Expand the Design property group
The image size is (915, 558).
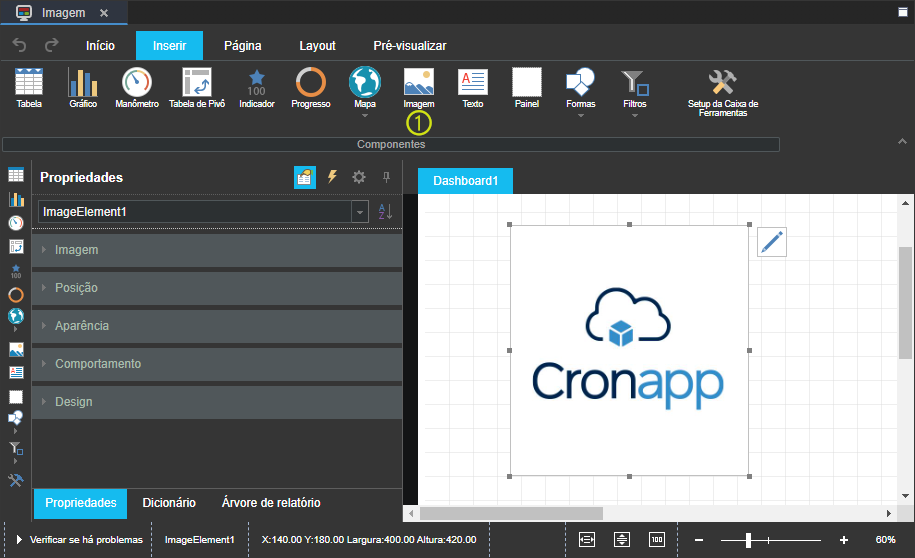pyautogui.click(x=217, y=402)
